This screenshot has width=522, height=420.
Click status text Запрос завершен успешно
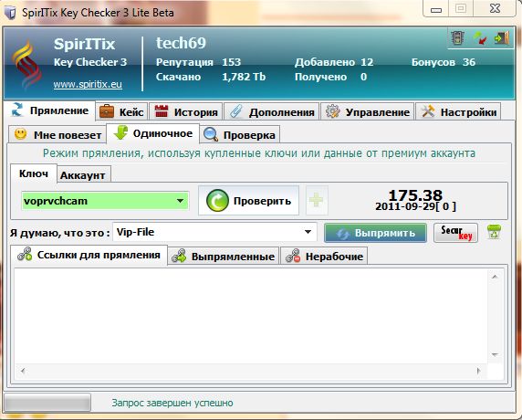click(172, 403)
